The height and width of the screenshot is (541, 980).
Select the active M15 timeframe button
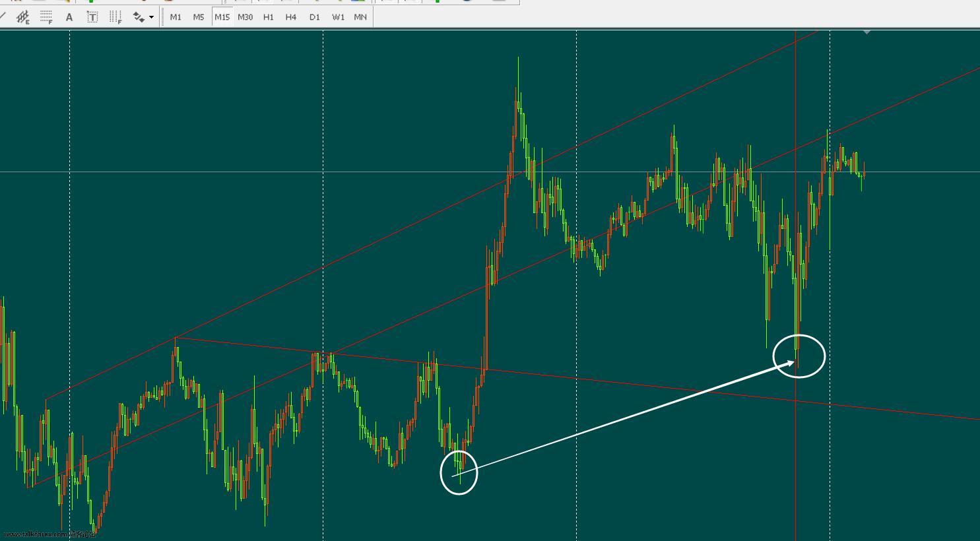coord(222,17)
